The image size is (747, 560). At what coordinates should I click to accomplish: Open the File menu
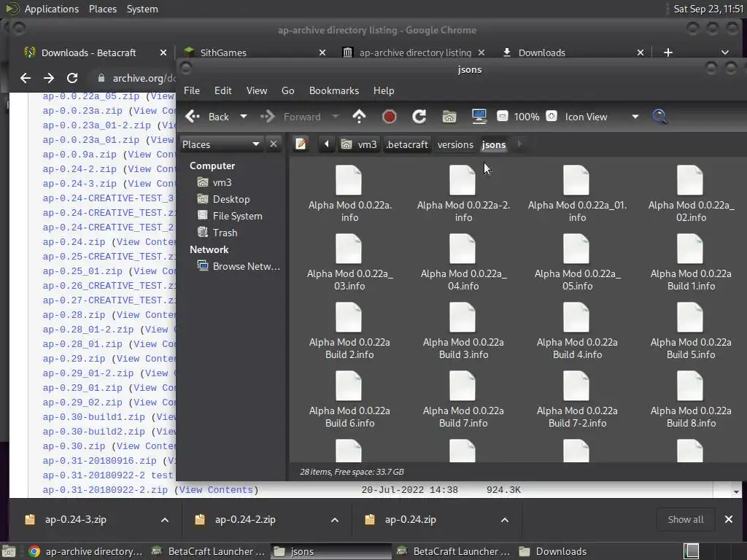[x=192, y=90]
